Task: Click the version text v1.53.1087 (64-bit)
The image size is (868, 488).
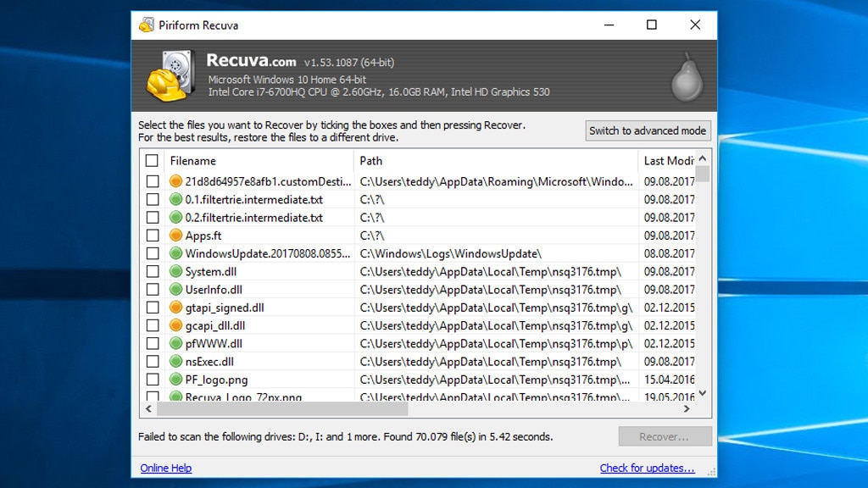Action: 349,63
